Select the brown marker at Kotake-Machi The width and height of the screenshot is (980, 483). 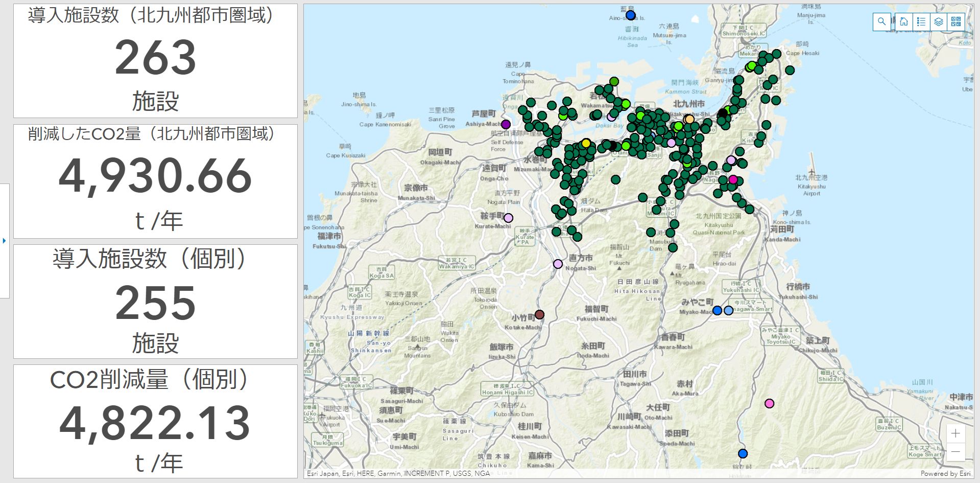pyautogui.click(x=539, y=314)
